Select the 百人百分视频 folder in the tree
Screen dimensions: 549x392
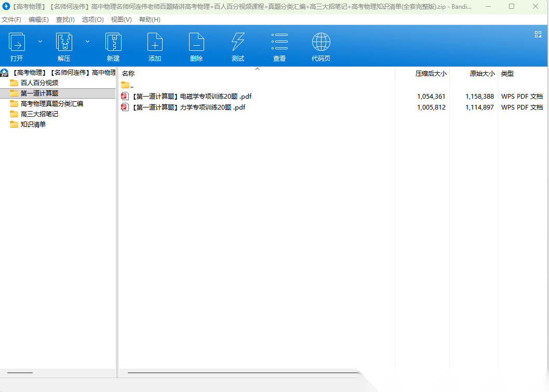(39, 83)
